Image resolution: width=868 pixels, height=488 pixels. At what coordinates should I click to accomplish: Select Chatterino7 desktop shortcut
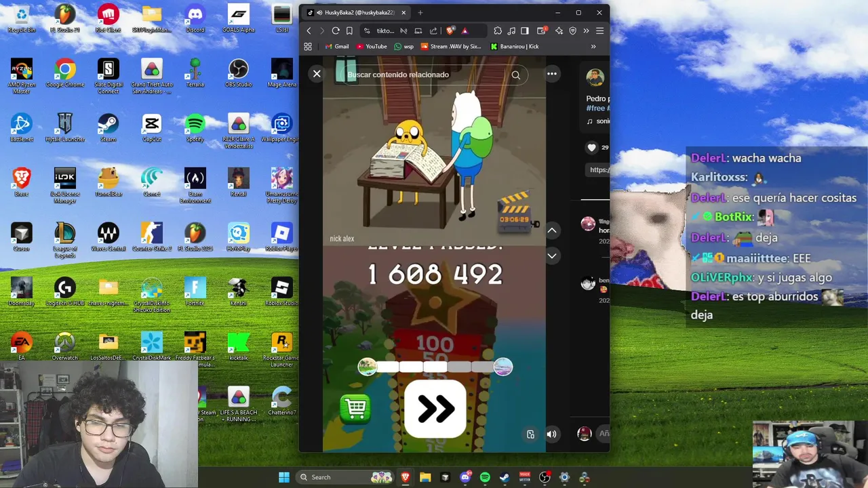point(282,401)
